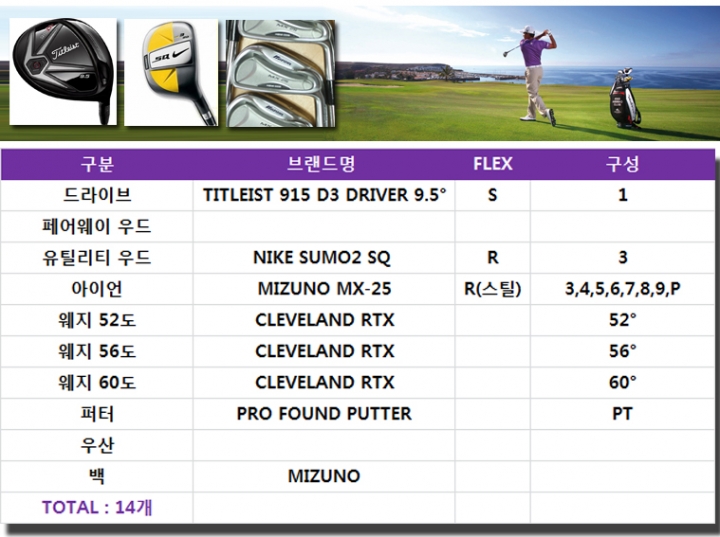
Task: Click the TOTAL : 14개 summary text
Action: pos(97,508)
